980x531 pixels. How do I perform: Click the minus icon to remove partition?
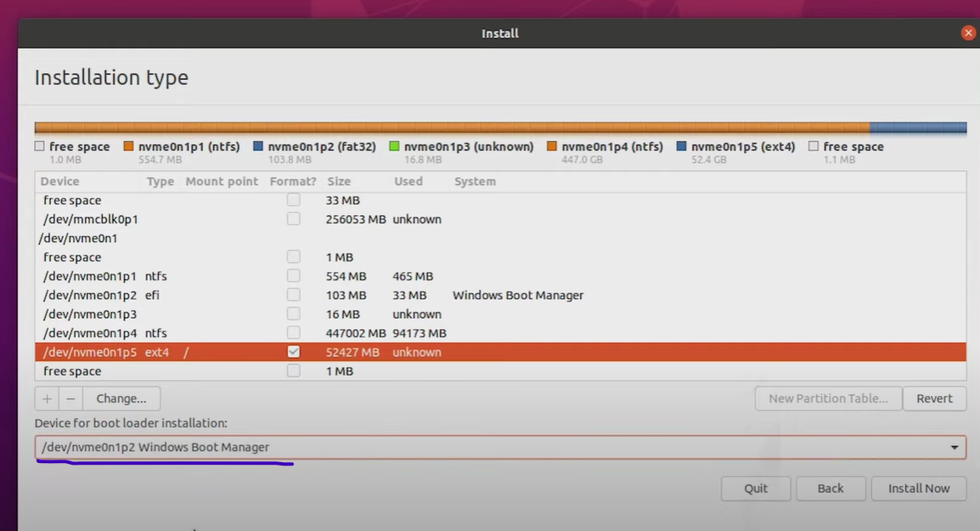pyautogui.click(x=70, y=398)
